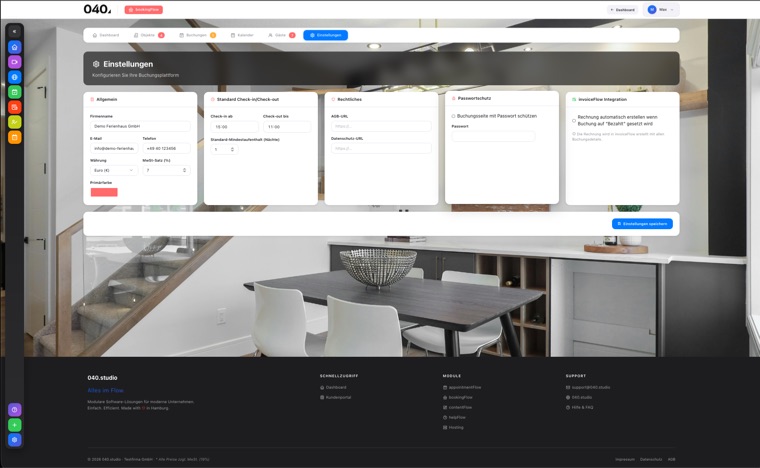760x468 pixels.
Task: Open the blue info circle sidebar icon
Action: pos(15,77)
